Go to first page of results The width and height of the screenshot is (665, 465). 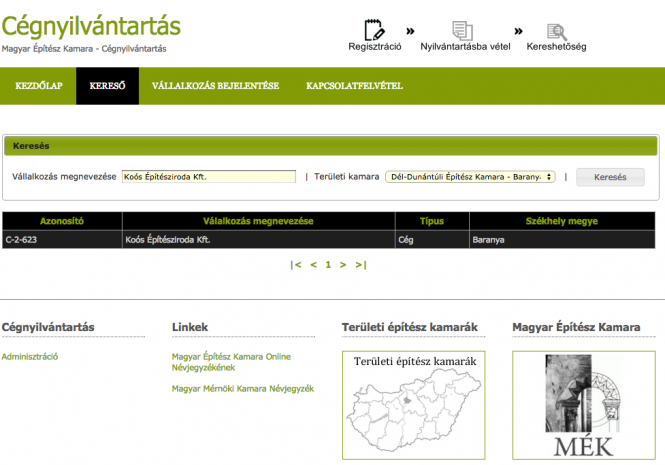click(296, 265)
